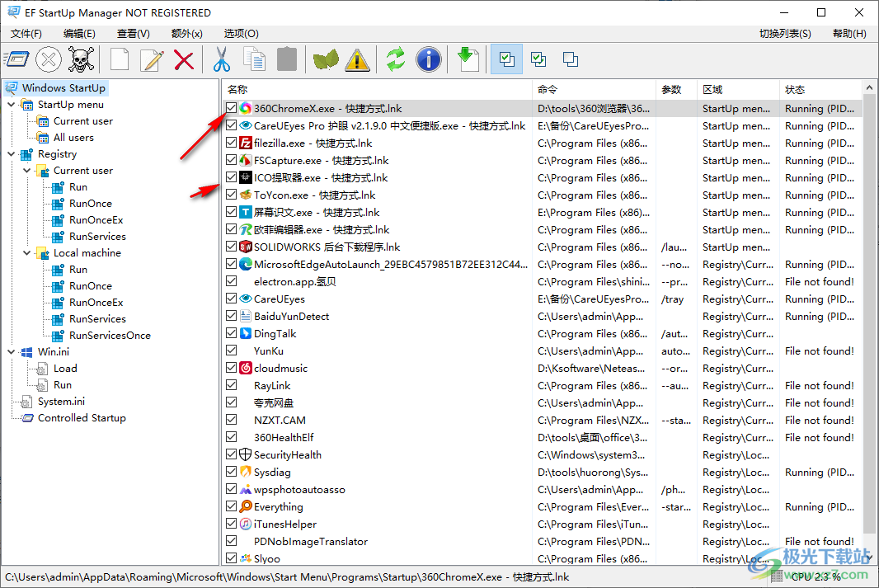This screenshot has height=588, width=879.
Task: Select All users tree item
Action: [73, 138]
